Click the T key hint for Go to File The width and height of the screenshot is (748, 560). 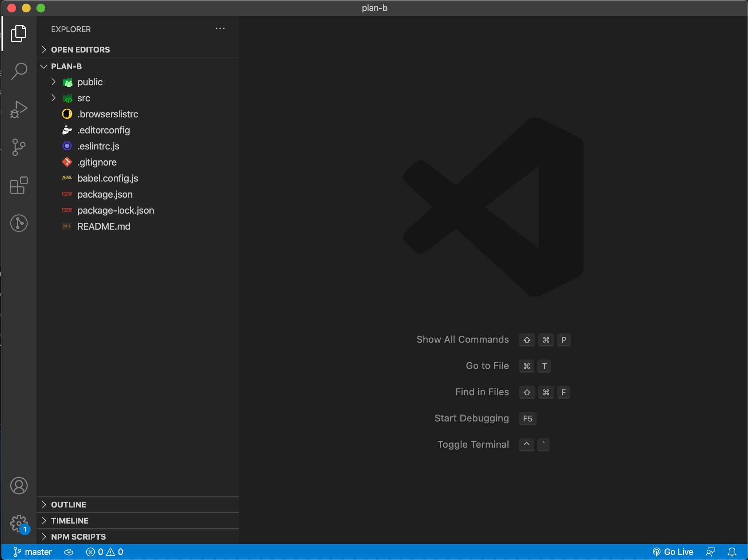544,366
